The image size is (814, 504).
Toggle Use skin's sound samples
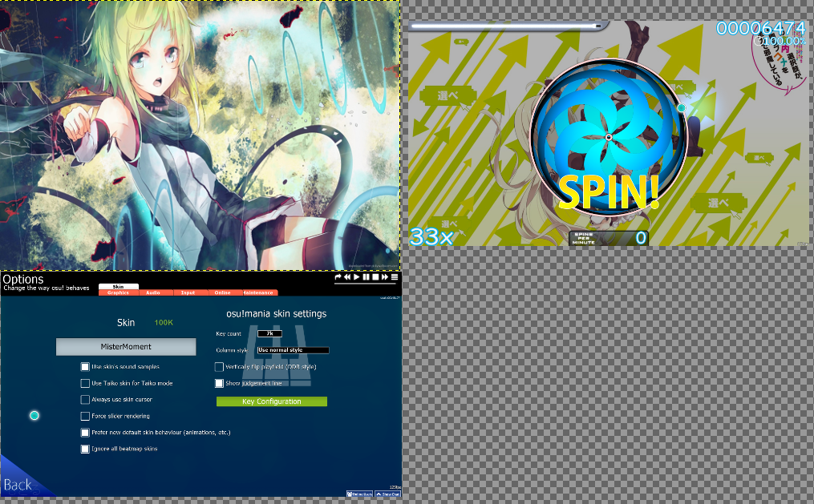[x=85, y=367]
